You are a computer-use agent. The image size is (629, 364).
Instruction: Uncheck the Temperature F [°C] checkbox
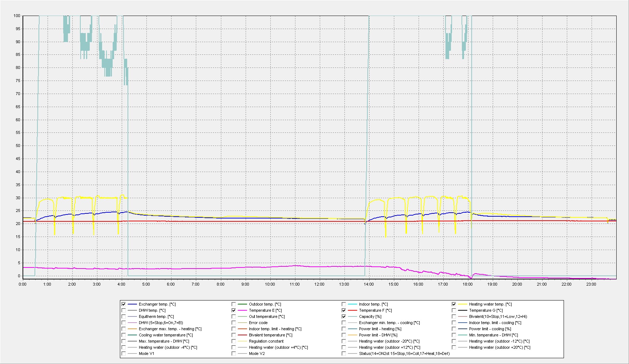344,310
